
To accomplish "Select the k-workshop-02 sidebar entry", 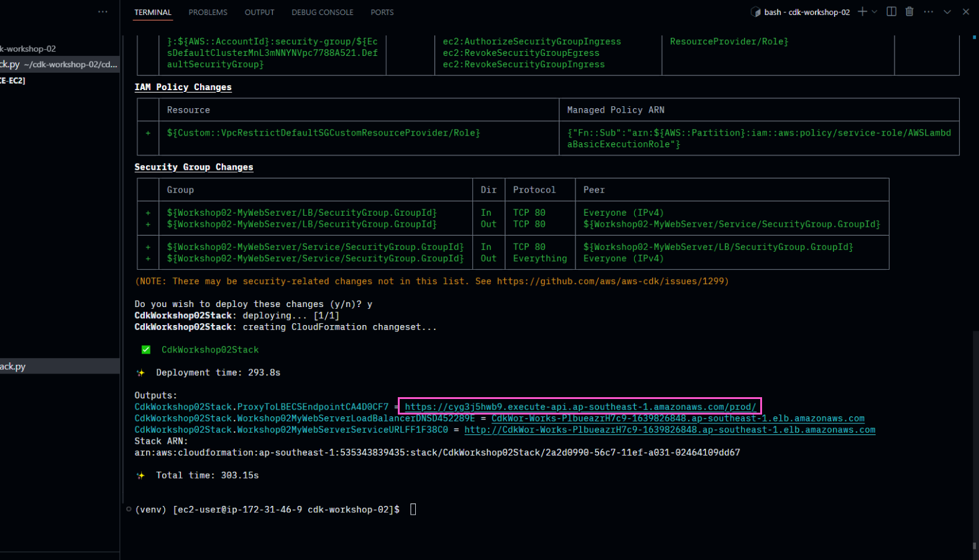I will pos(28,49).
